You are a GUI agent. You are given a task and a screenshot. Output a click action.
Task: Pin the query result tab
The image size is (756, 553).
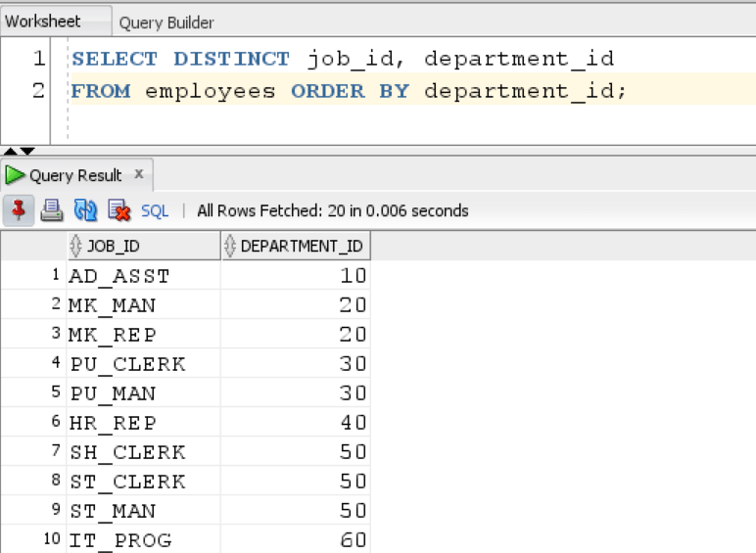point(19,210)
